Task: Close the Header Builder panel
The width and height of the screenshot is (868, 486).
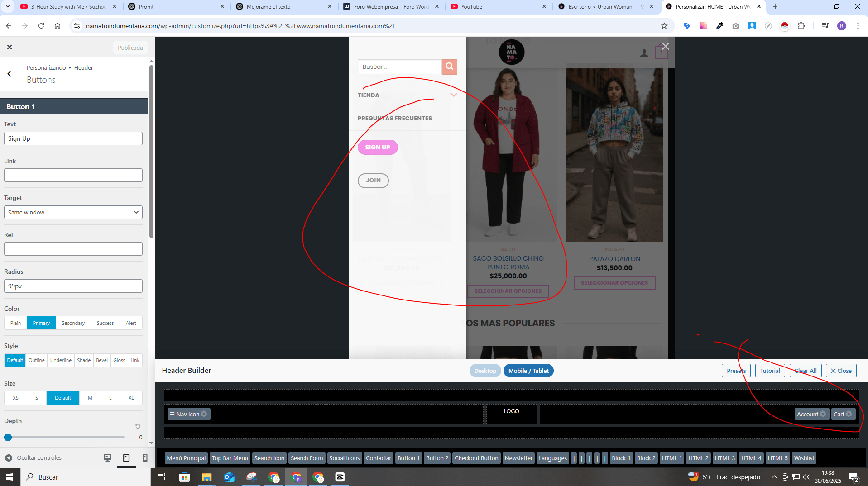Action: click(x=841, y=371)
